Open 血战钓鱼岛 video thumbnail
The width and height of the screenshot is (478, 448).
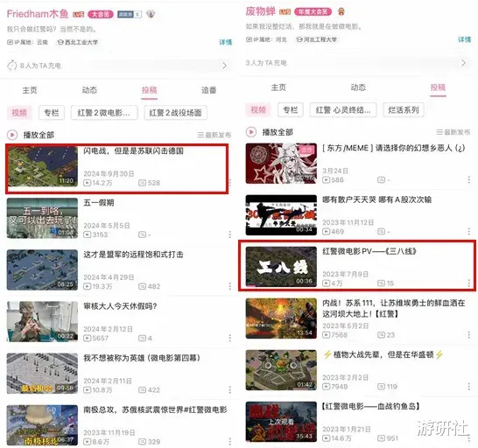(x=281, y=422)
